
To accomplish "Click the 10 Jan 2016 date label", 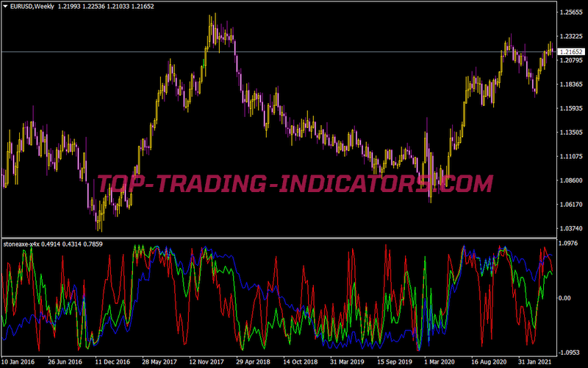I will tap(18, 362).
